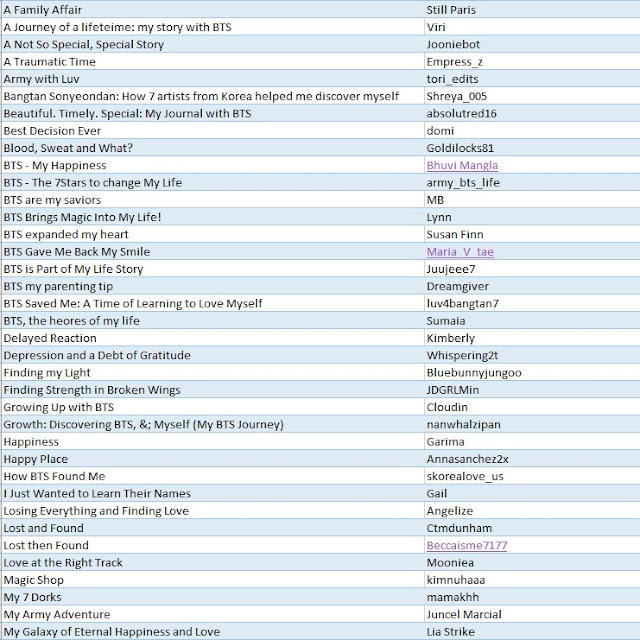Select the 'Juncel Marcial' author cell
640x640 pixels.
tap(532, 615)
